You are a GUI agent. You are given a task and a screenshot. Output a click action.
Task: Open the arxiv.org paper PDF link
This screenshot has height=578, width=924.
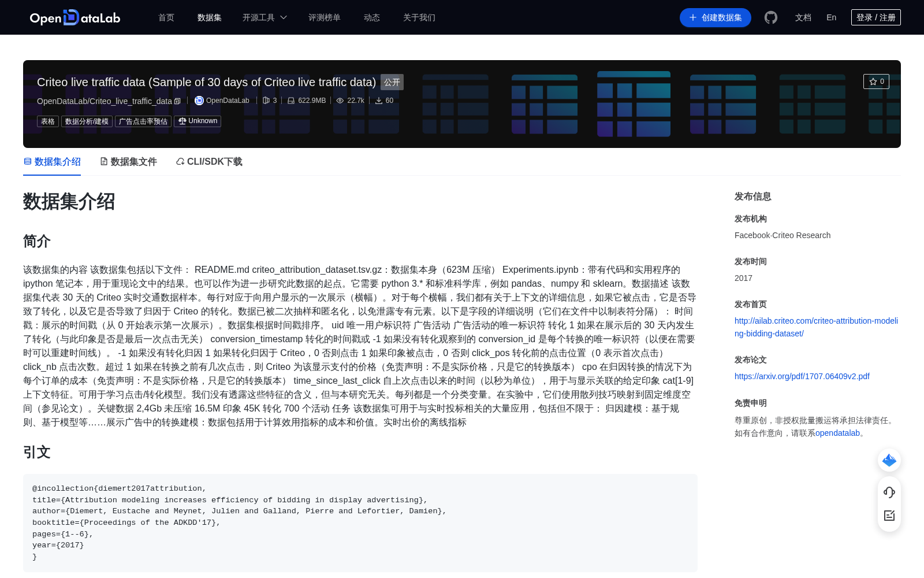click(802, 376)
